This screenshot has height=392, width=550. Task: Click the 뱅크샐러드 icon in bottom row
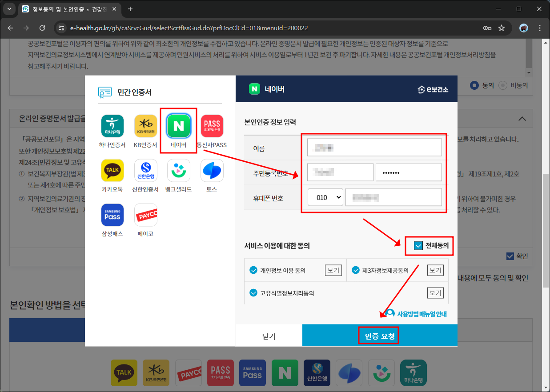click(x=381, y=372)
